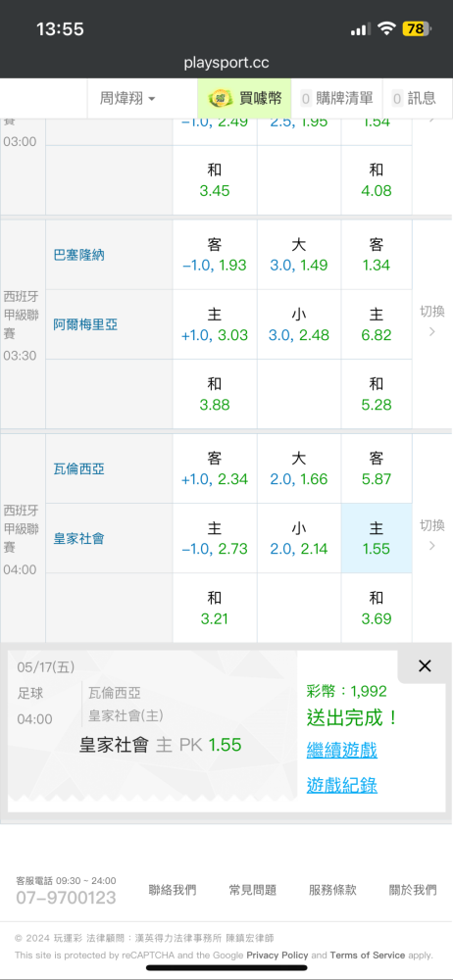
Task: Tap the battery indicator in status bar
Action: tap(416, 28)
